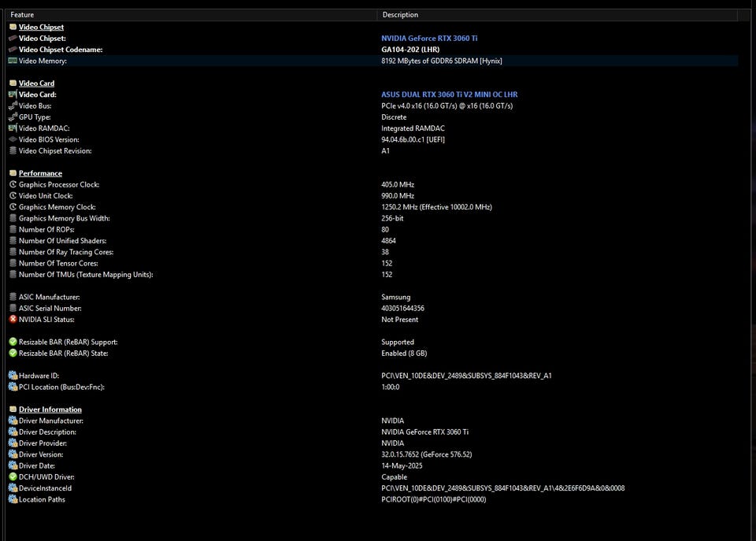Click the icon beside Hardware ID
This screenshot has height=541, width=756.
click(13, 376)
